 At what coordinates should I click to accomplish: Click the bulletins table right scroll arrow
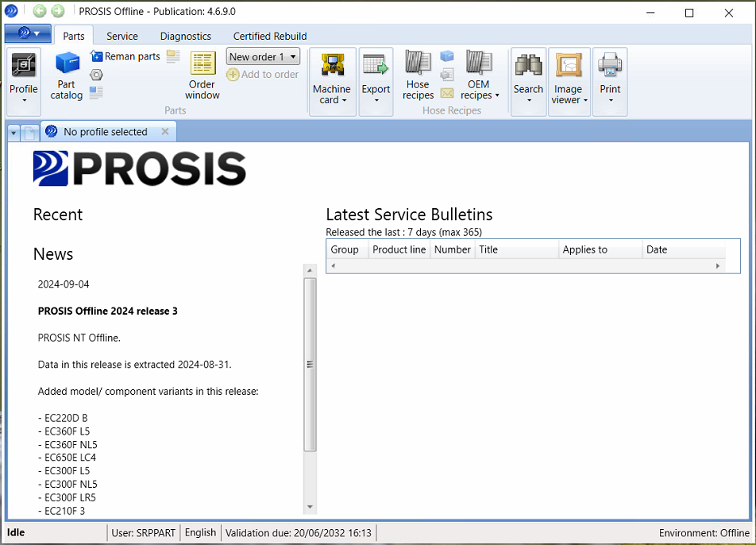click(718, 266)
